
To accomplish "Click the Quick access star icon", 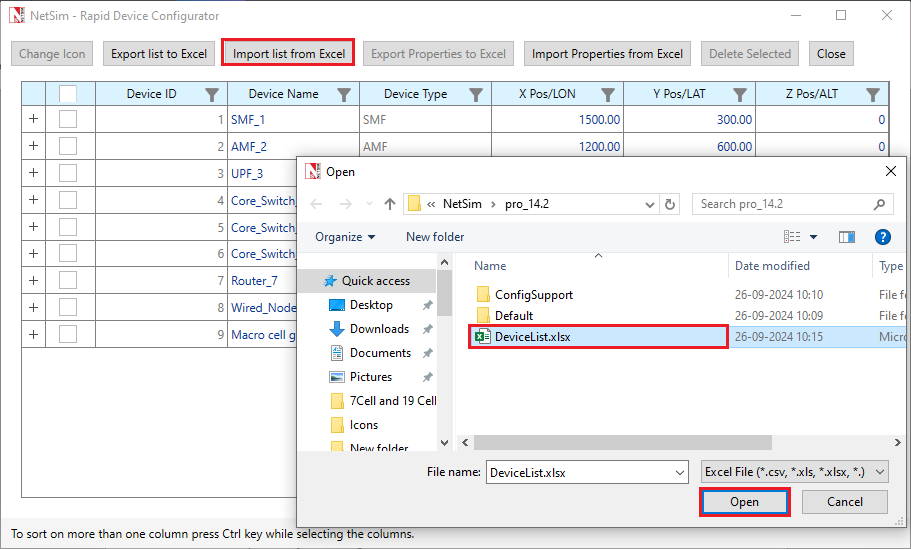I will [330, 281].
